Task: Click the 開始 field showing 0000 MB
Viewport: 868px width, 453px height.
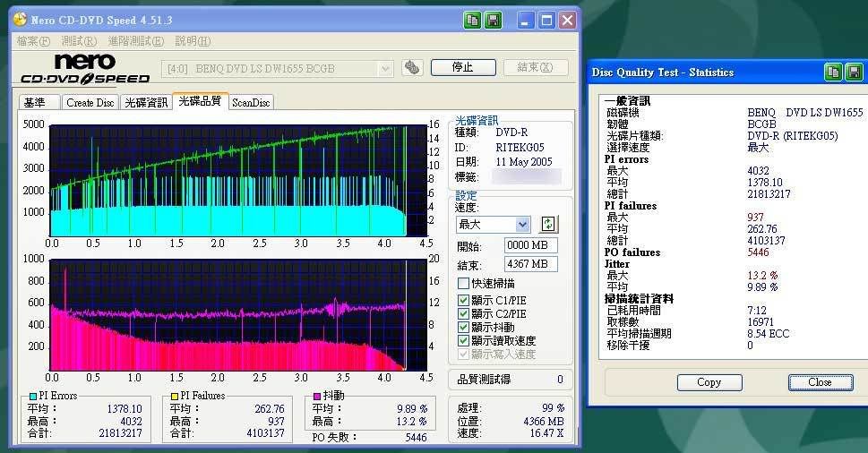Action: (x=531, y=245)
